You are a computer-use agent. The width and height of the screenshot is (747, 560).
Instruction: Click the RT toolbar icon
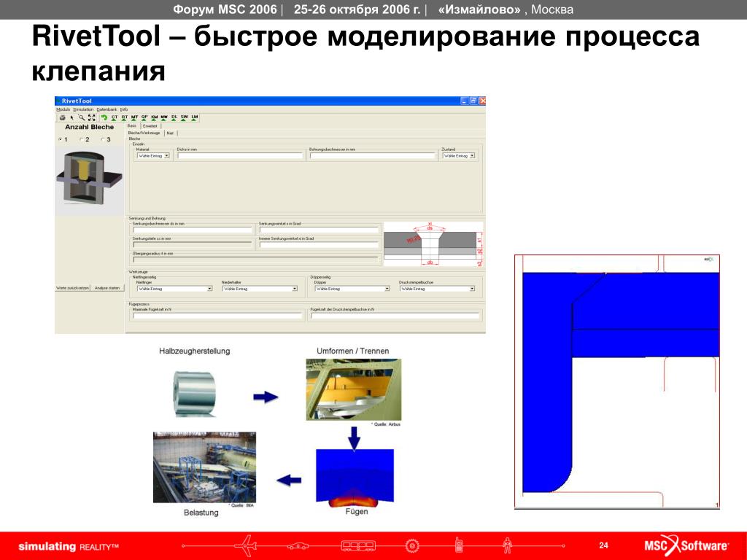pos(124,117)
